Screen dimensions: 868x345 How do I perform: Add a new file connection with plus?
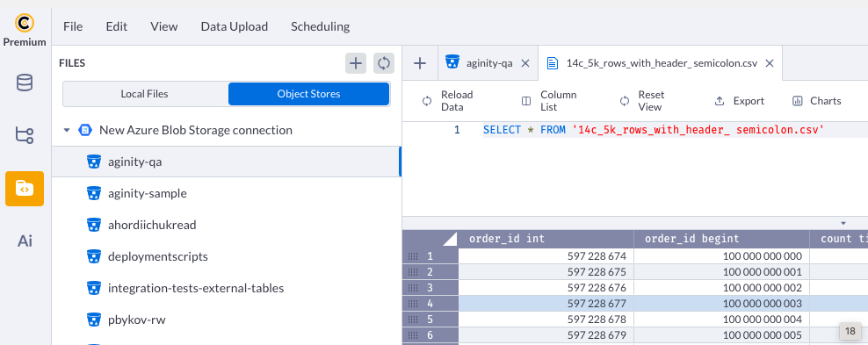tap(356, 63)
